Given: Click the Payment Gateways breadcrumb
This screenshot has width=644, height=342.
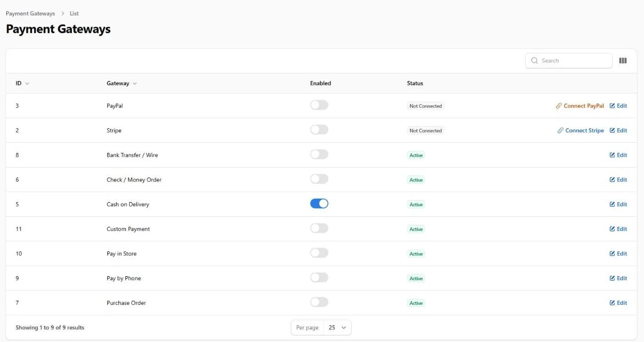Looking at the screenshot, I should (30, 14).
